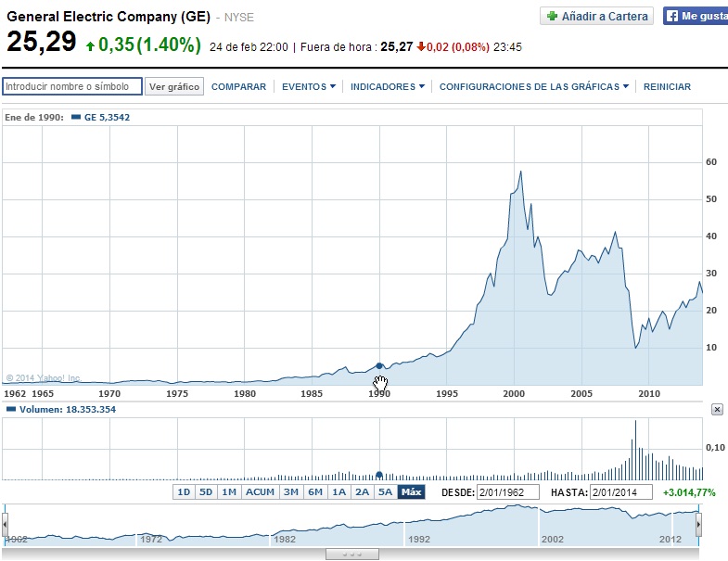This screenshot has height=561, width=728.
Task: Click the COMPARAR option
Action: click(x=238, y=86)
